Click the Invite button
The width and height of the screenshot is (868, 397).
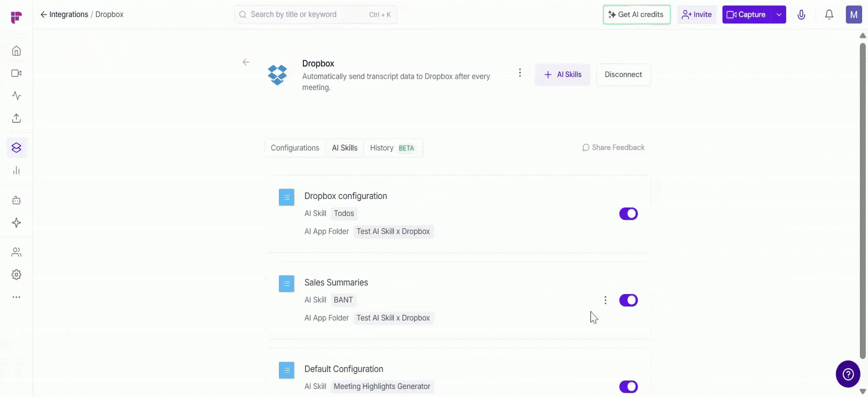pyautogui.click(x=697, y=14)
